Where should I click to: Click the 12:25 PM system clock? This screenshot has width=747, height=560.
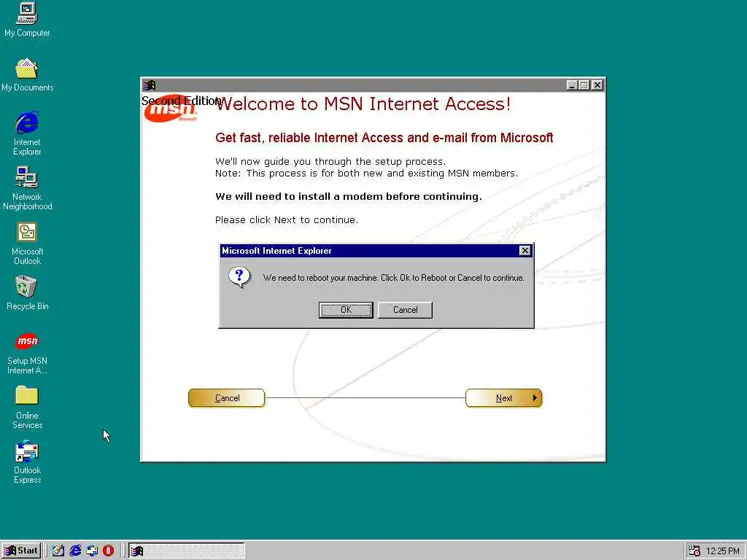click(723, 551)
